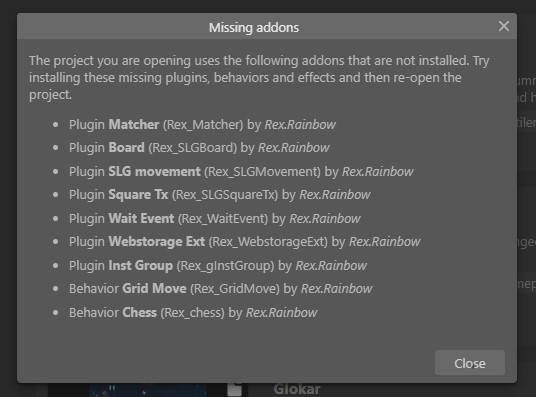Click the explanatory paragraph about missing addons

pyautogui.click(x=259, y=78)
